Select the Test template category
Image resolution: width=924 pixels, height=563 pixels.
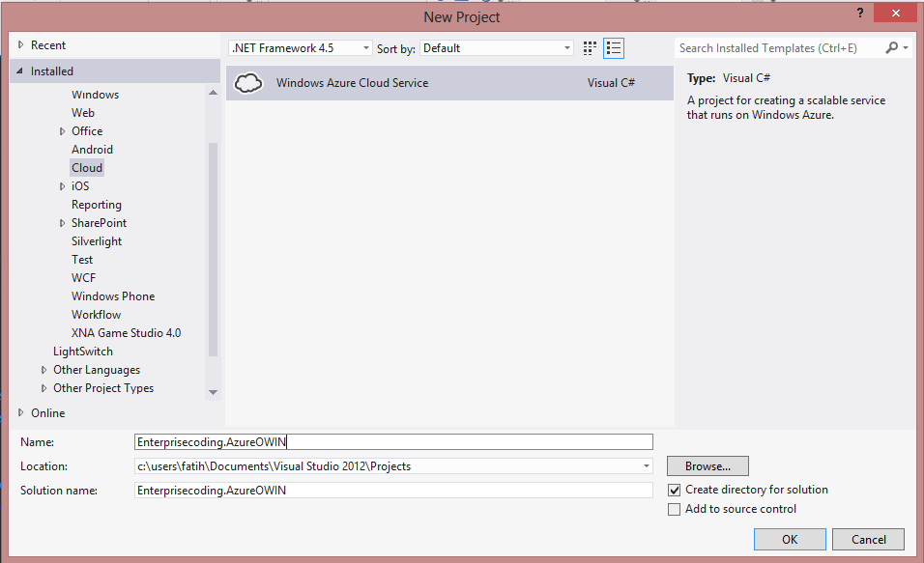pyautogui.click(x=82, y=260)
